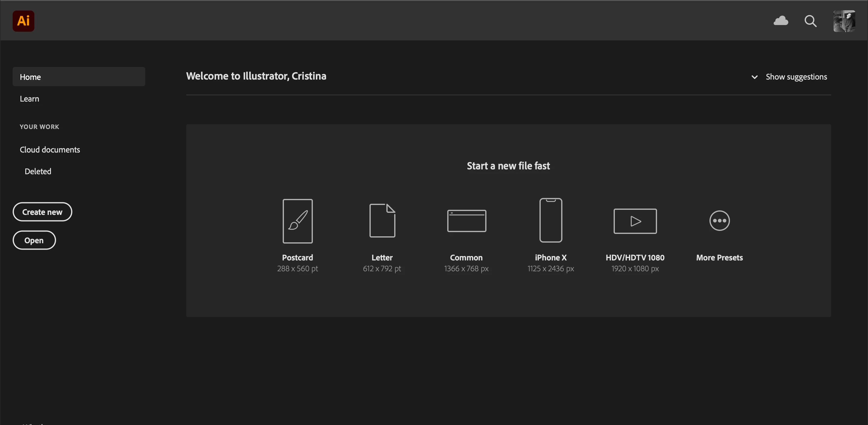Choose the Letter document page icon
Image resolution: width=868 pixels, height=425 pixels.
[382, 220]
